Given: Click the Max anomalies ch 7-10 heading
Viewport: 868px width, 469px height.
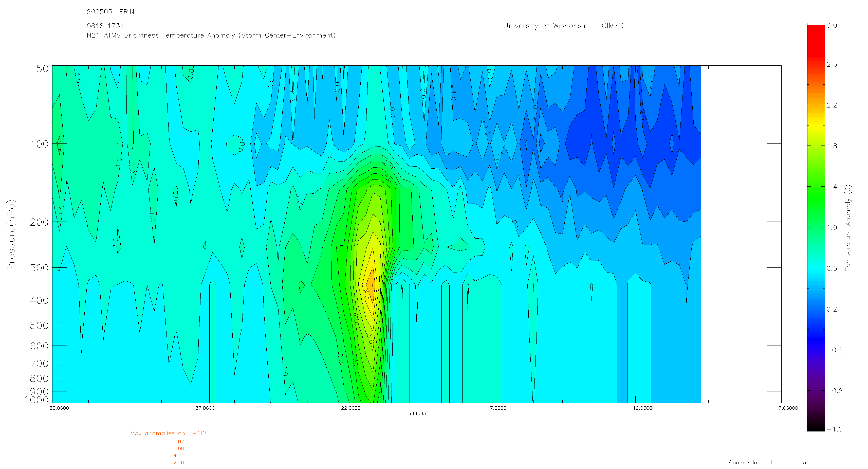Looking at the screenshot, I should [x=168, y=434].
